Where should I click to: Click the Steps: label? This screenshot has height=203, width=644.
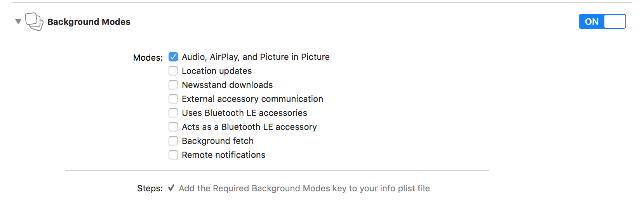tap(150, 189)
